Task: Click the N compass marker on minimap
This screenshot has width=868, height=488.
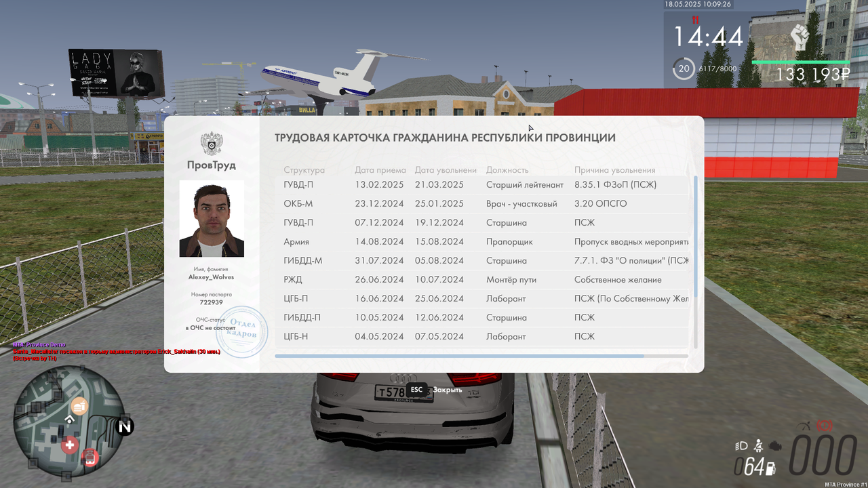Action: pos(125,427)
